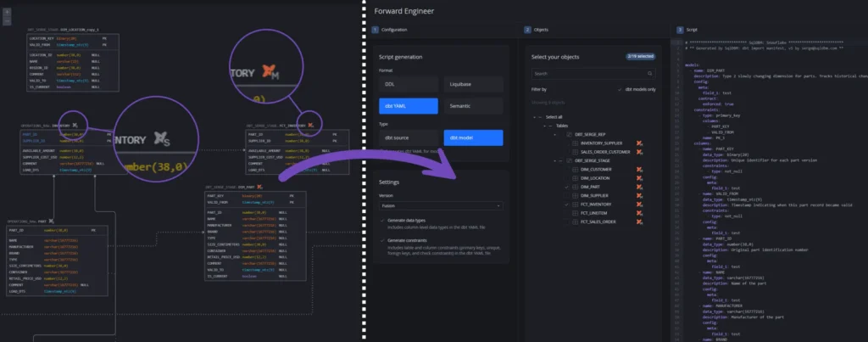Click table grid icon next to DIM_CUSTOMER
Viewport: 868px width, 342px height.
pyautogui.click(x=576, y=169)
